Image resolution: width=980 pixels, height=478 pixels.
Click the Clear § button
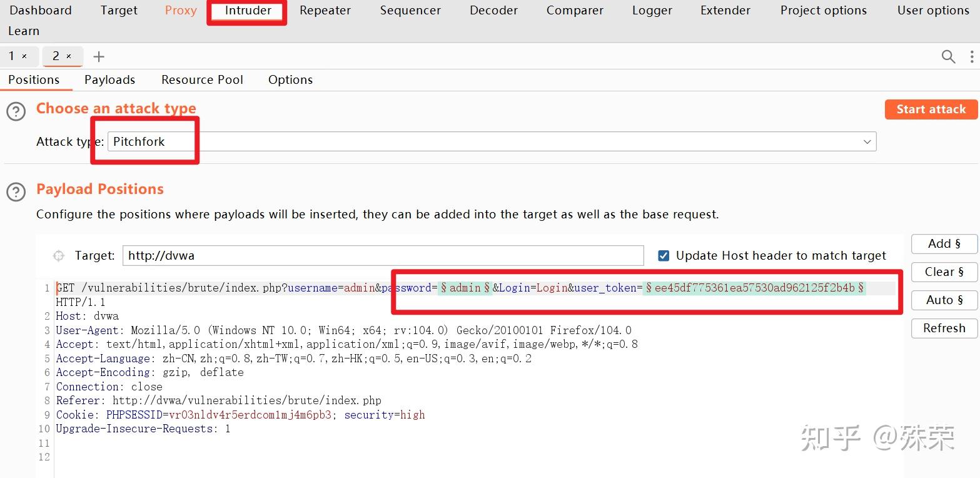click(944, 272)
